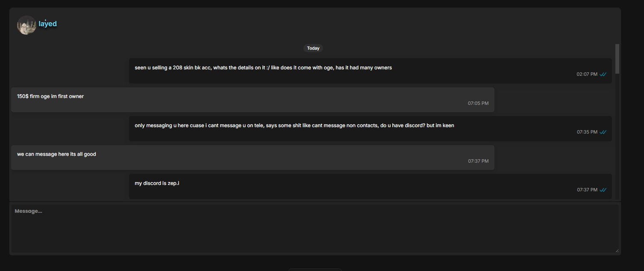The height and width of the screenshot is (271, 644).
Task: Click the 02:07 PM message timestamp
Action: point(587,74)
